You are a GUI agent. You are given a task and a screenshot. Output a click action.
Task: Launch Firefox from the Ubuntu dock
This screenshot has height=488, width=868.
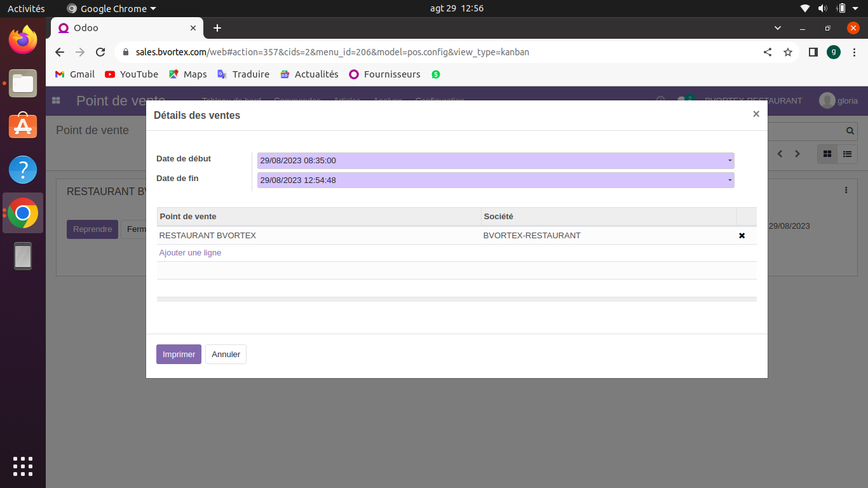(23, 40)
